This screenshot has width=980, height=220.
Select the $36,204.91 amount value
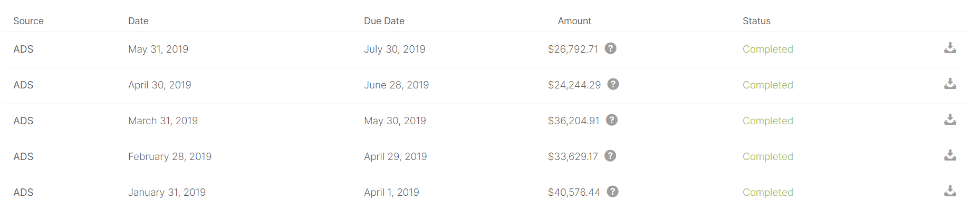(573, 121)
